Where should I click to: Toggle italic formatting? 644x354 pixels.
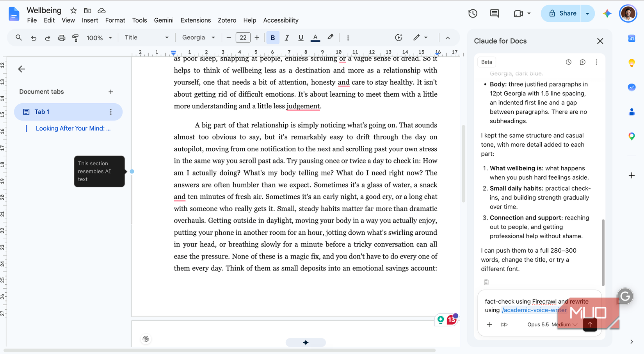click(286, 38)
